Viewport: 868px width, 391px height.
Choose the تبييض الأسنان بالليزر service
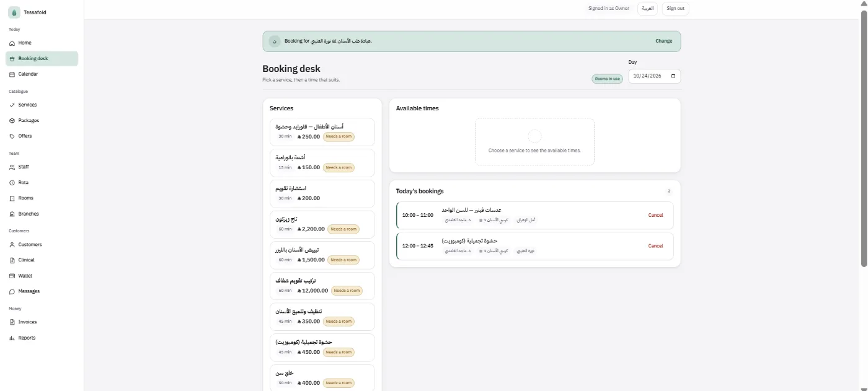(x=322, y=255)
